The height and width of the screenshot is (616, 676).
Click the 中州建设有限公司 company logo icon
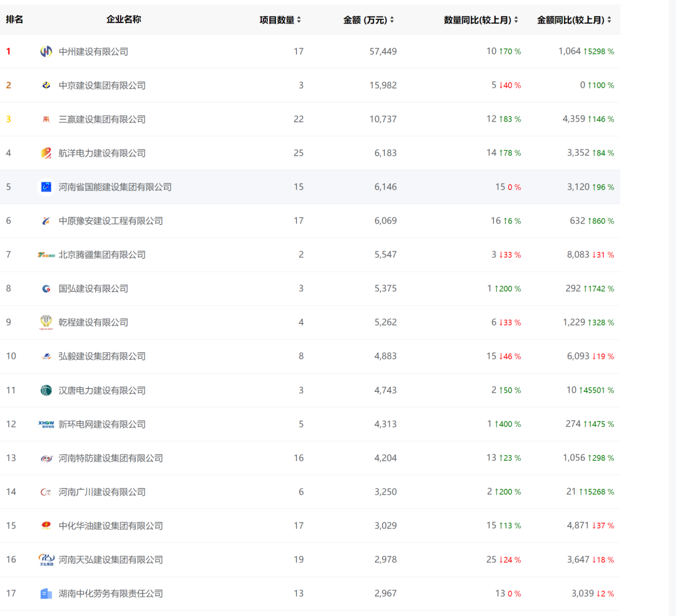[x=46, y=51]
